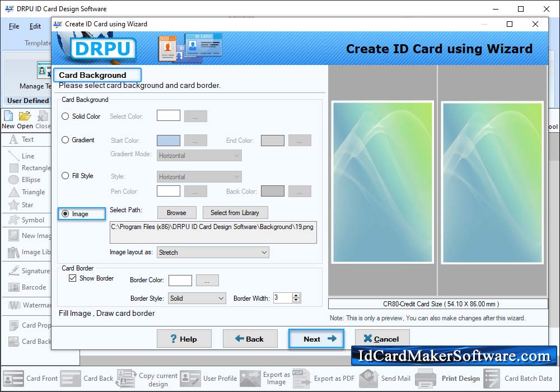The image size is (560, 392).
Task: Switch to Card Front view
Action: (x=30, y=379)
